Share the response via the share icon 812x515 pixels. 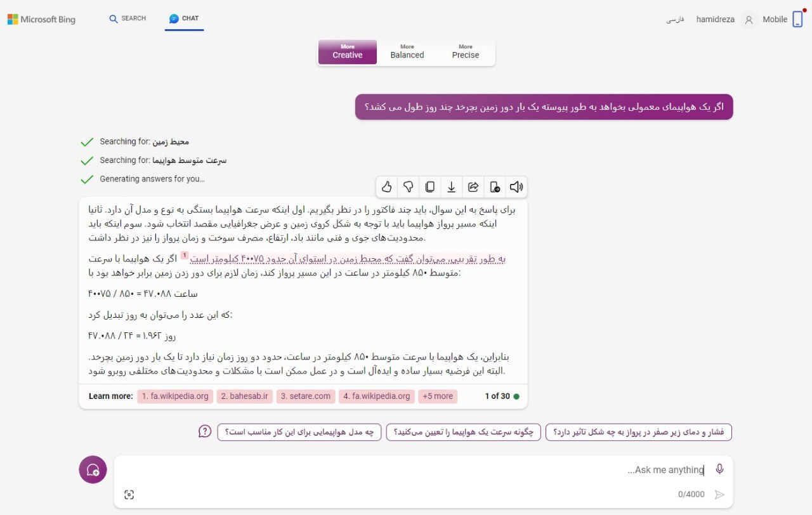[473, 186]
